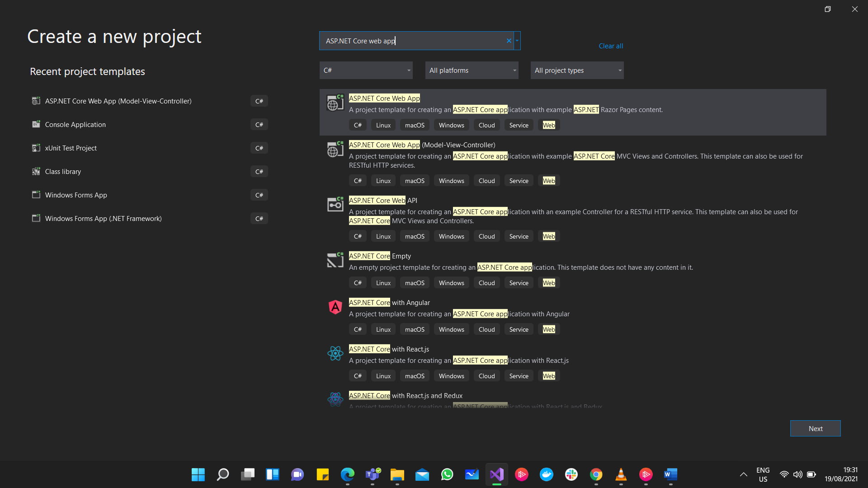Select Windows Forms App (.NET Framework) template
Screen dimensions: 868x488
click(x=103, y=219)
